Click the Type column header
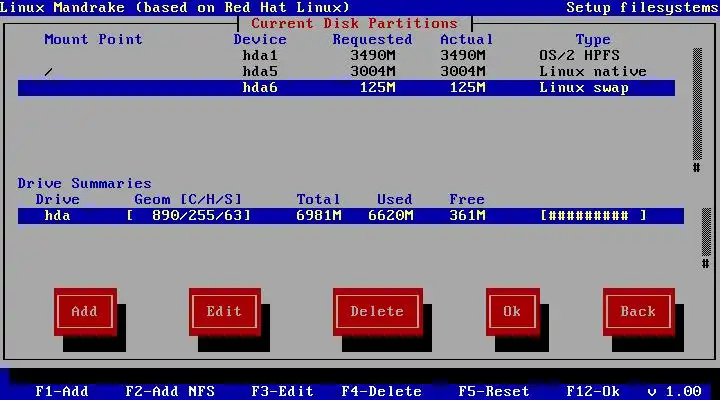This screenshot has width=720, height=400. 593,40
